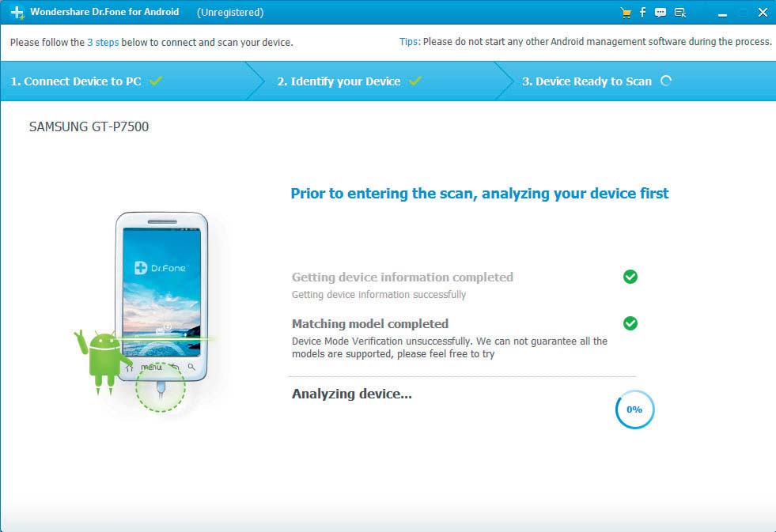Screen dimensions: 776x532
Task: Click the SAMSUNG GT-P7500 device name
Action: [89, 127]
